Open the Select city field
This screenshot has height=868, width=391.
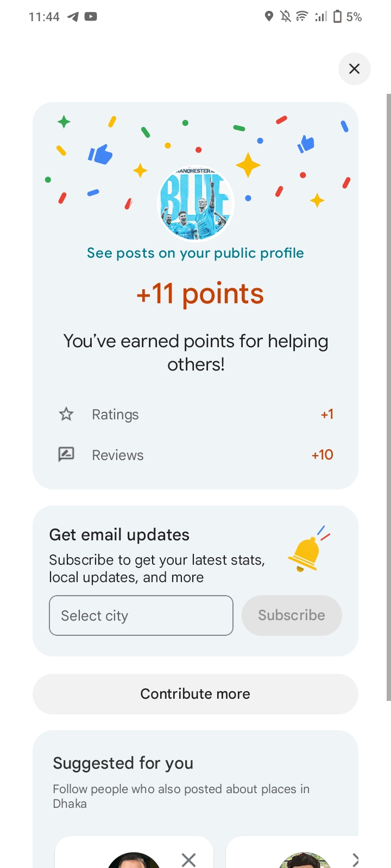[141, 616]
